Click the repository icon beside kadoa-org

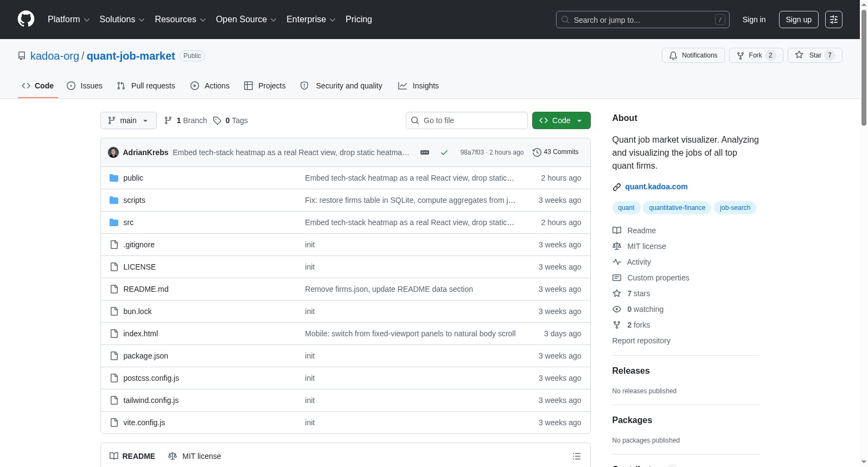pyautogui.click(x=22, y=56)
